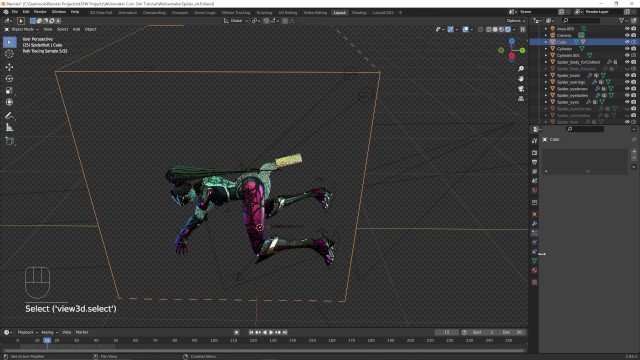Hide Spider_eyes via its eye icon
The height and width of the screenshot is (360, 640).
(627, 102)
